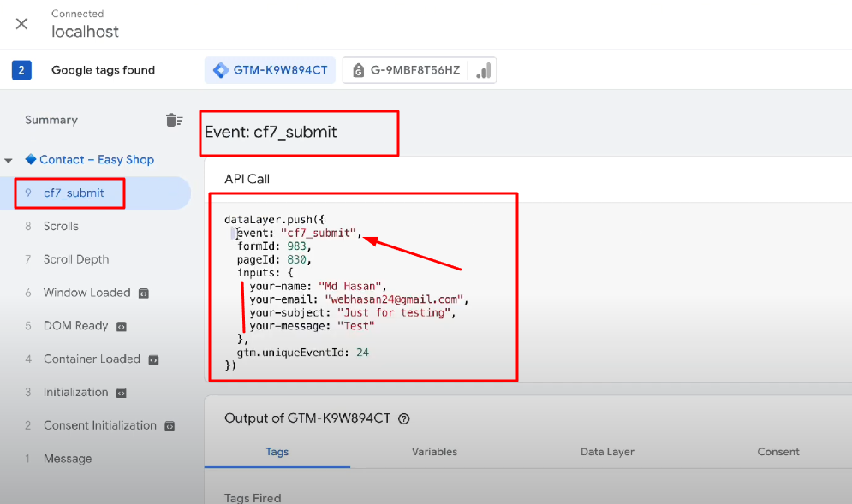Select the G-9MBF8T56HZ tag chip
This screenshot has height=504, width=852.
[419, 70]
